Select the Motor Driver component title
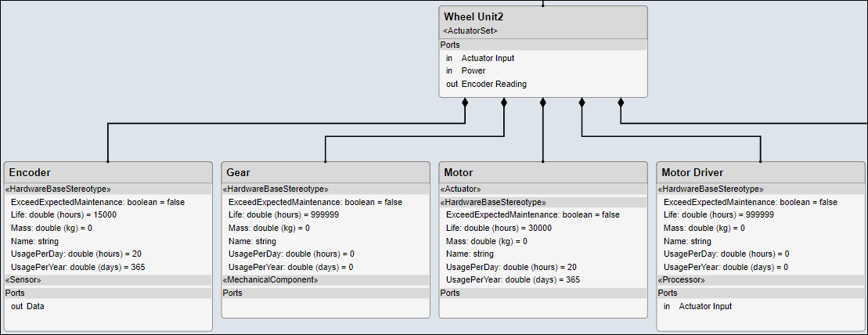This screenshot has width=868, height=335. point(692,172)
